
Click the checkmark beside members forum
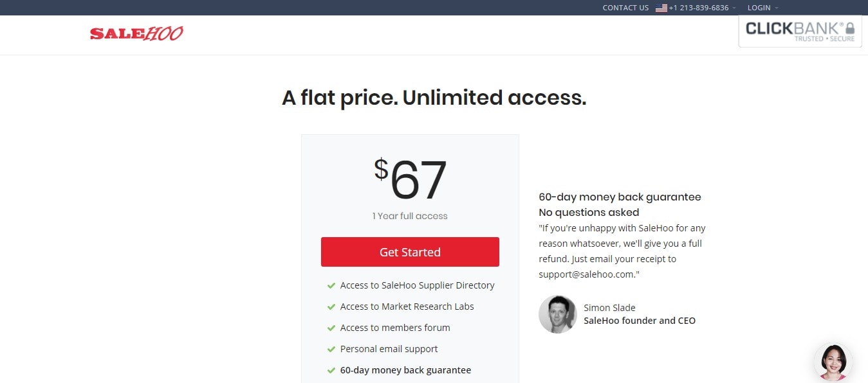tap(331, 328)
